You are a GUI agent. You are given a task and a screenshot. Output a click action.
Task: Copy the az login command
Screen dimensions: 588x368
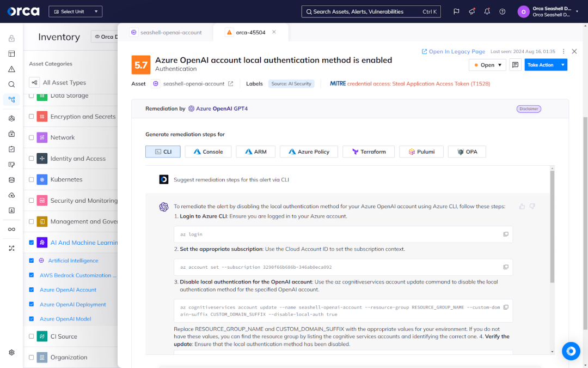(505, 234)
